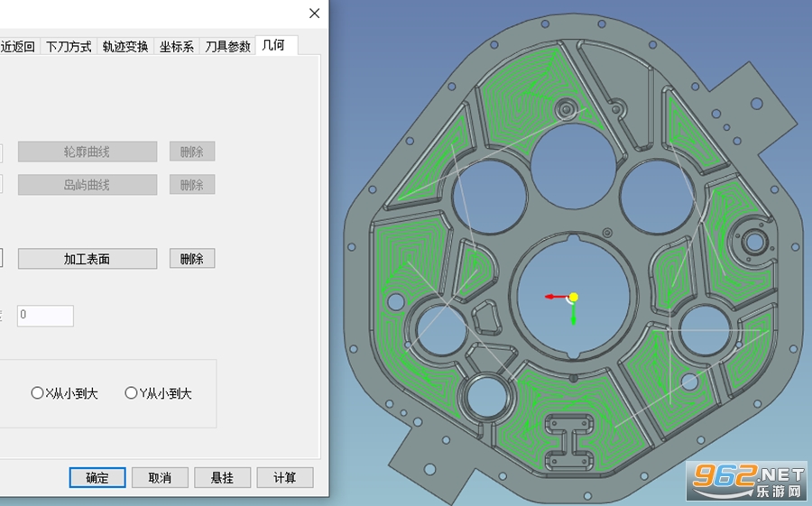The image size is (812, 506).
Task: Click the 轮廓曲线 button
Action: tap(88, 152)
